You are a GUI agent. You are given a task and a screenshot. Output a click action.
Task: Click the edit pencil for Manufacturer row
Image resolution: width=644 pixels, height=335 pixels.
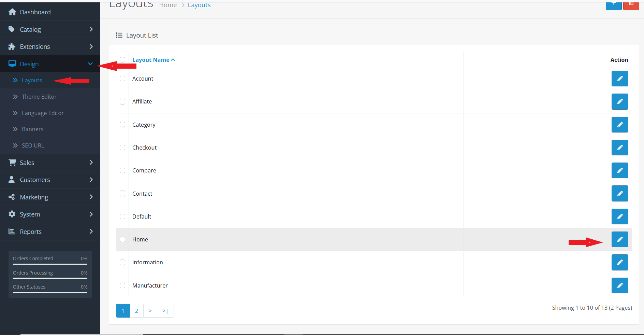(x=619, y=285)
